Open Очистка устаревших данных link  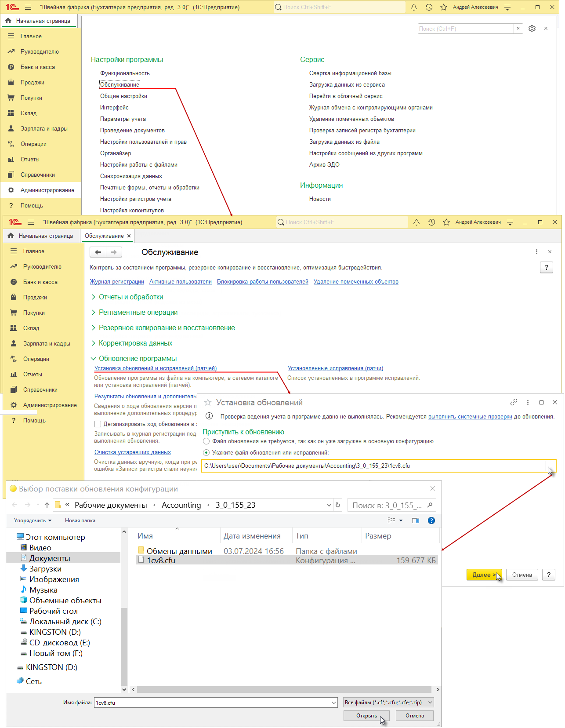pos(133,452)
